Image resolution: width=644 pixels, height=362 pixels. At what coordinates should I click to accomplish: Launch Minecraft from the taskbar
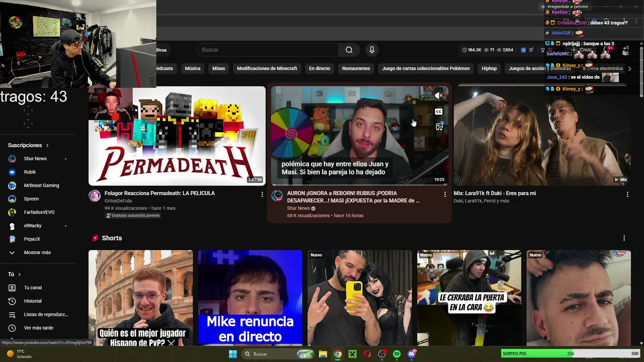(353, 354)
